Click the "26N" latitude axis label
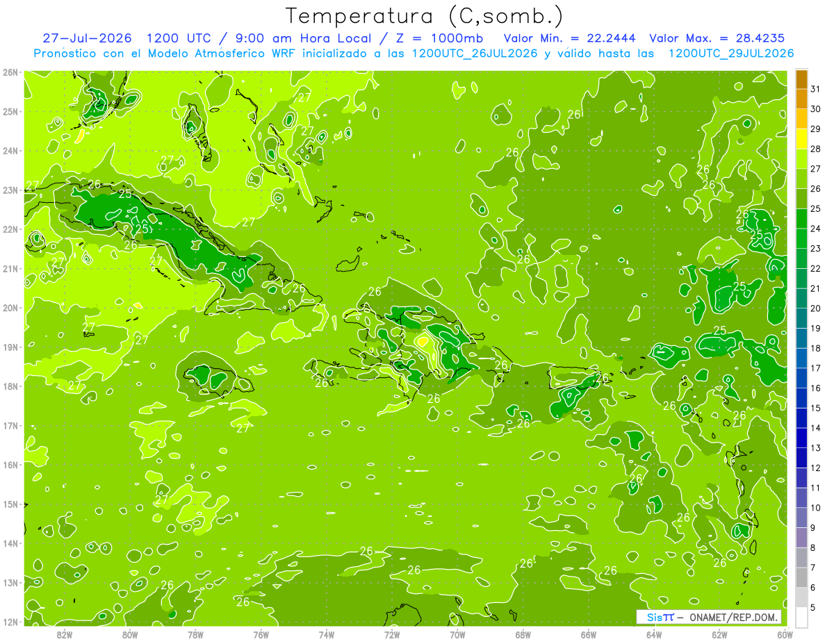Screen dimensions: 834x644 pyautogui.click(x=10, y=72)
